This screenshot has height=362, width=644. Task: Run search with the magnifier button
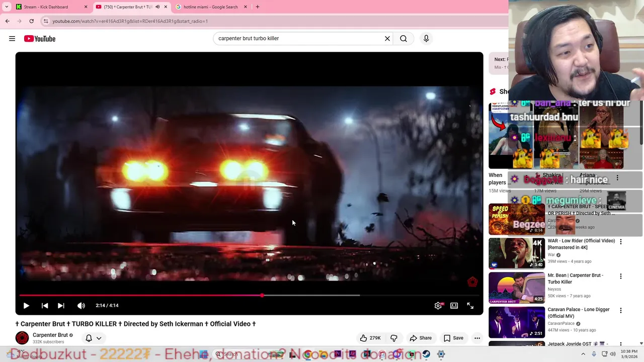[x=404, y=38]
